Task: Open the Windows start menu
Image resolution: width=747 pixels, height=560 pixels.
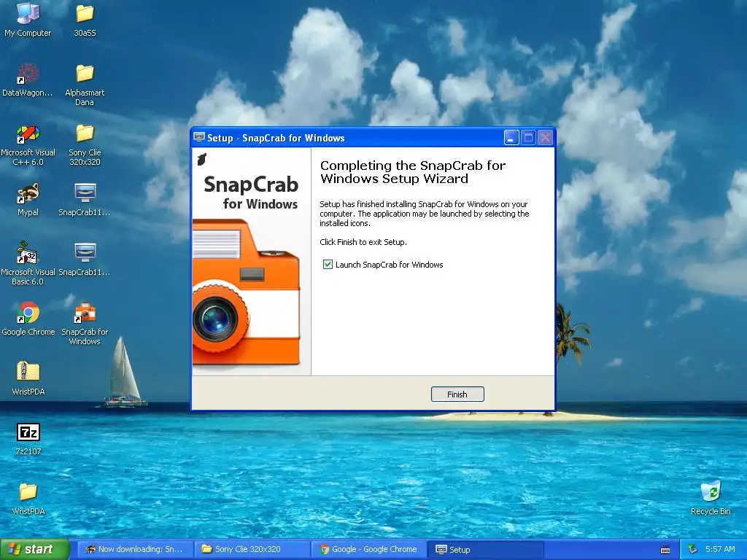Action: point(35,550)
